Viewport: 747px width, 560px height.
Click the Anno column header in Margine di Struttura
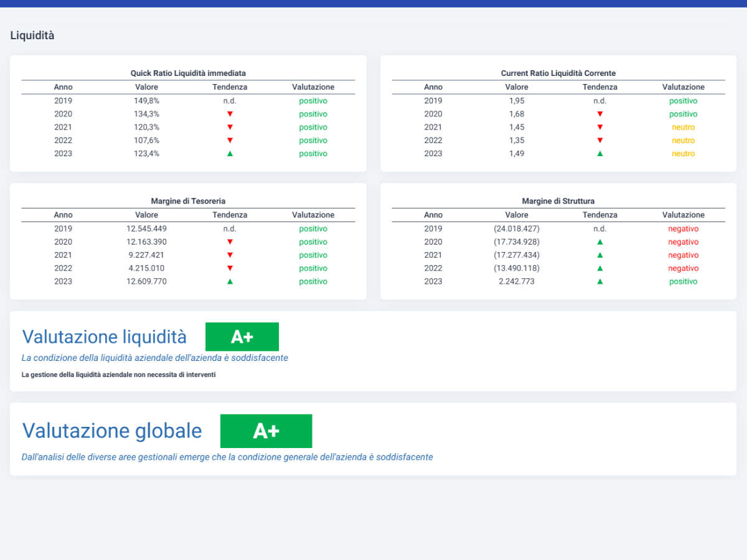coord(433,215)
